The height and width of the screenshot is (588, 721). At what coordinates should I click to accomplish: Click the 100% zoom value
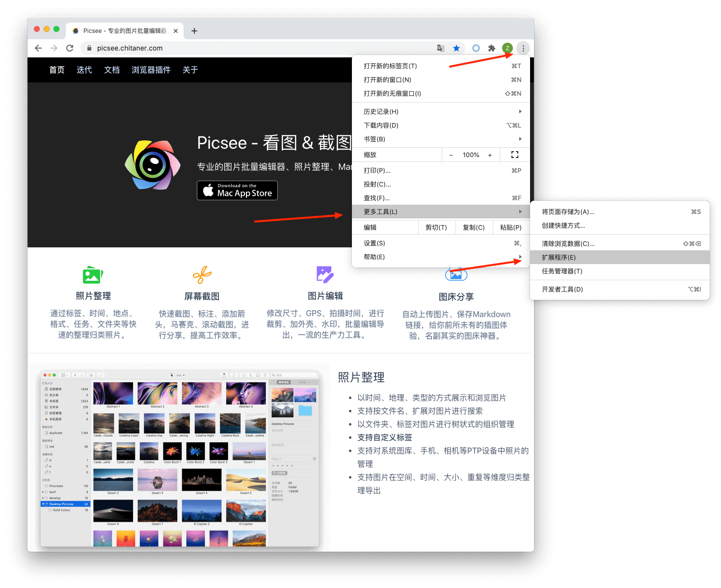tap(471, 155)
